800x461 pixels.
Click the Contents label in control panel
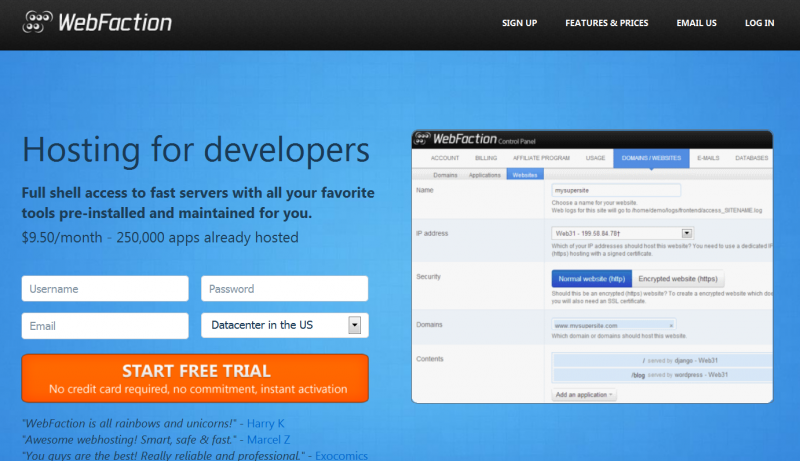[430, 359]
